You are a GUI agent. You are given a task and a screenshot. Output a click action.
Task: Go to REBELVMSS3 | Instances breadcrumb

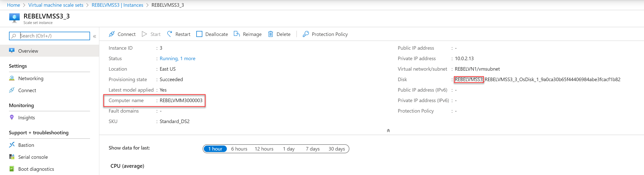(x=118, y=5)
